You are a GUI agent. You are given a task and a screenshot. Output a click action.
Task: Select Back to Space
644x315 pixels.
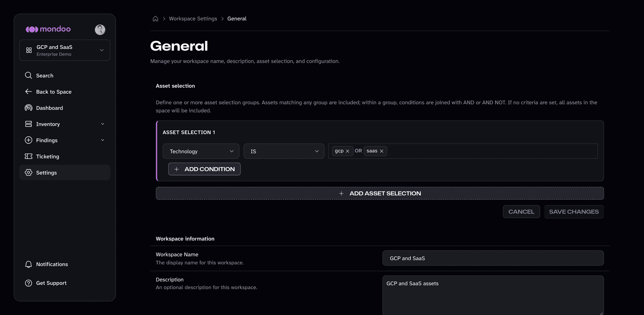tap(65, 91)
